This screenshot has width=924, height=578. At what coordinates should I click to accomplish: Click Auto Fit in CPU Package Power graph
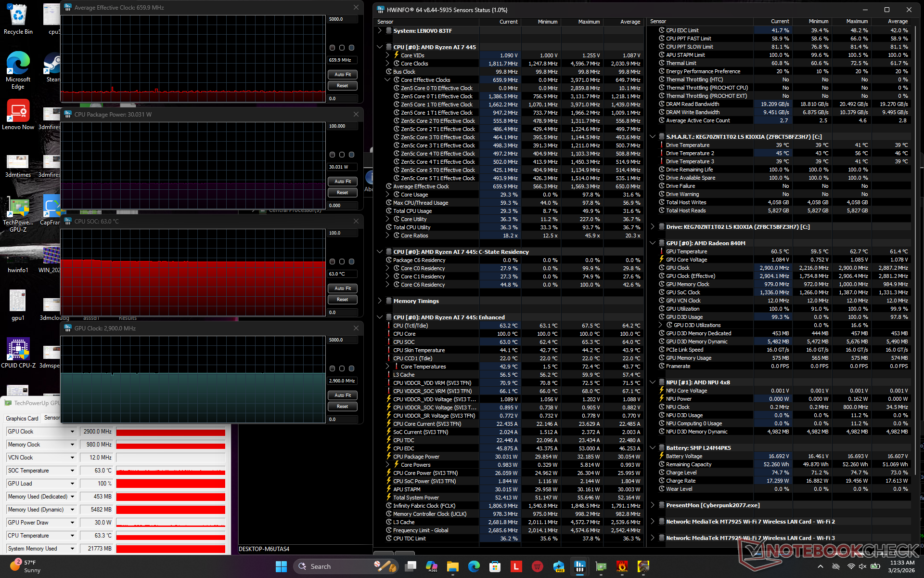click(x=343, y=181)
